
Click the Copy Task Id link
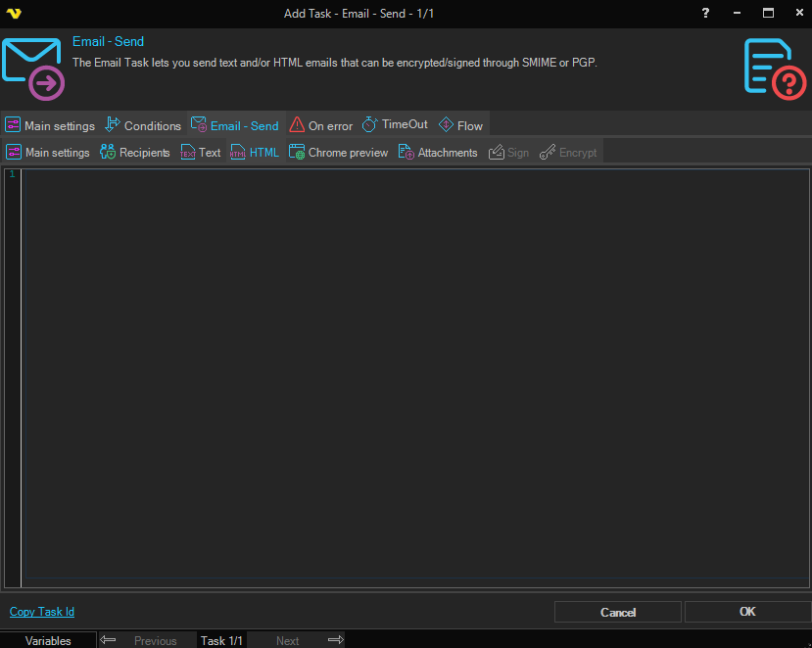[x=42, y=612]
